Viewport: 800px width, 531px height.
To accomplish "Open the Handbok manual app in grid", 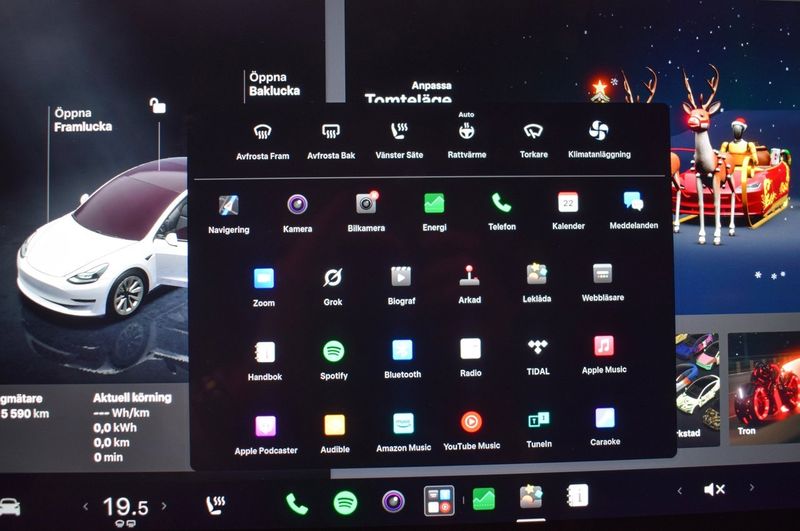I will click(x=265, y=361).
